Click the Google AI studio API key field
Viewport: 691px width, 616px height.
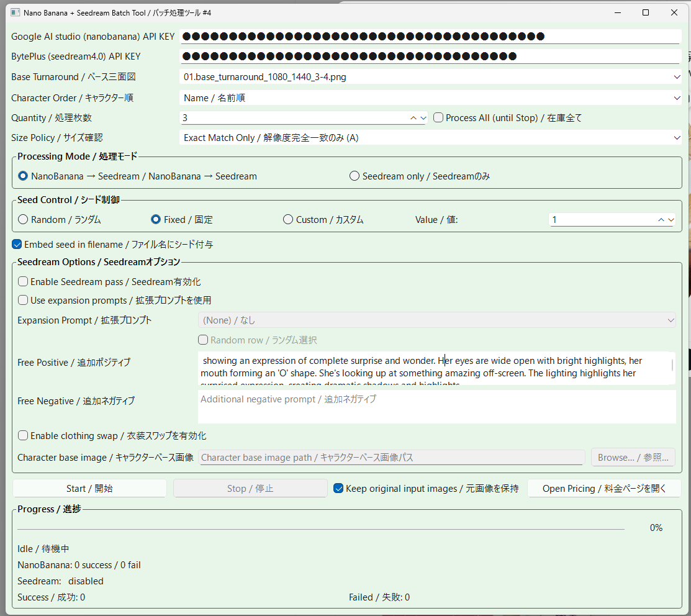430,36
